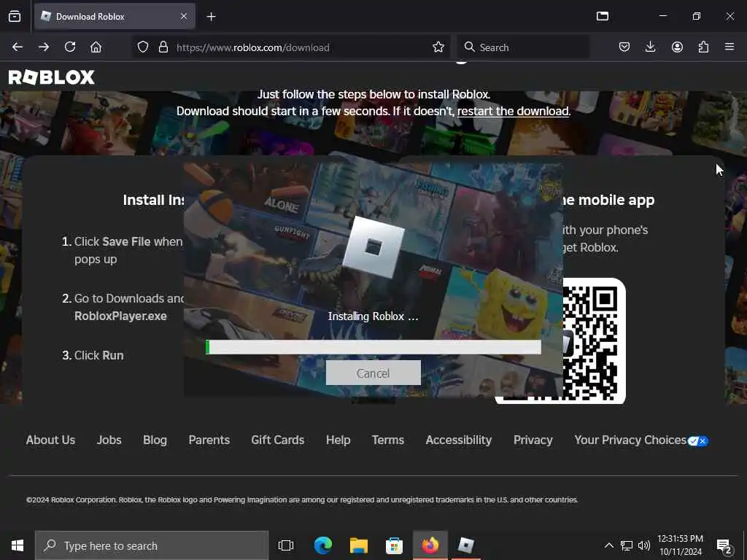Click the privacy choices toggle icon
This screenshot has width=747, height=560.
click(x=698, y=441)
